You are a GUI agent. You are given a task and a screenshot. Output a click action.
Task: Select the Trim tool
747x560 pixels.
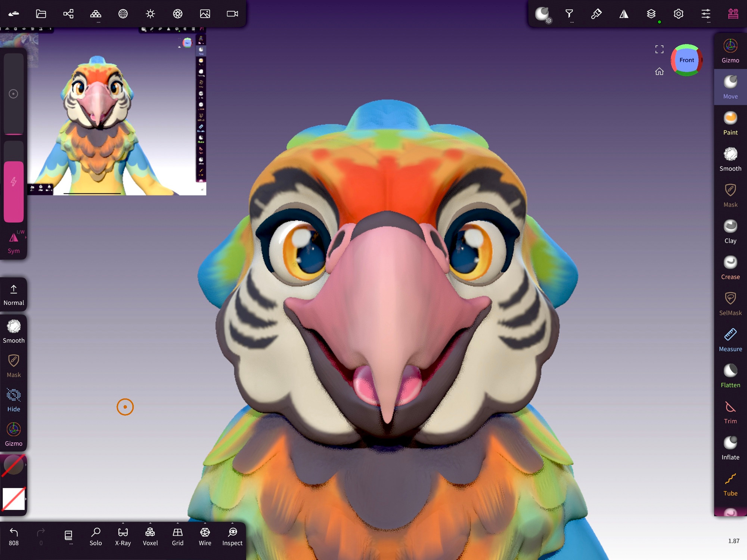pyautogui.click(x=730, y=412)
